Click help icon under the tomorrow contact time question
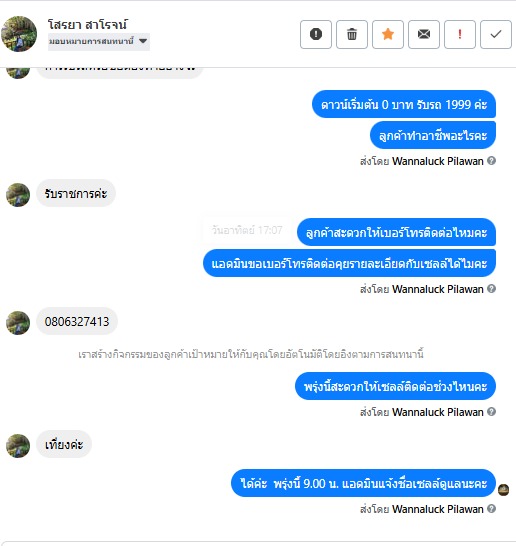 click(x=491, y=412)
